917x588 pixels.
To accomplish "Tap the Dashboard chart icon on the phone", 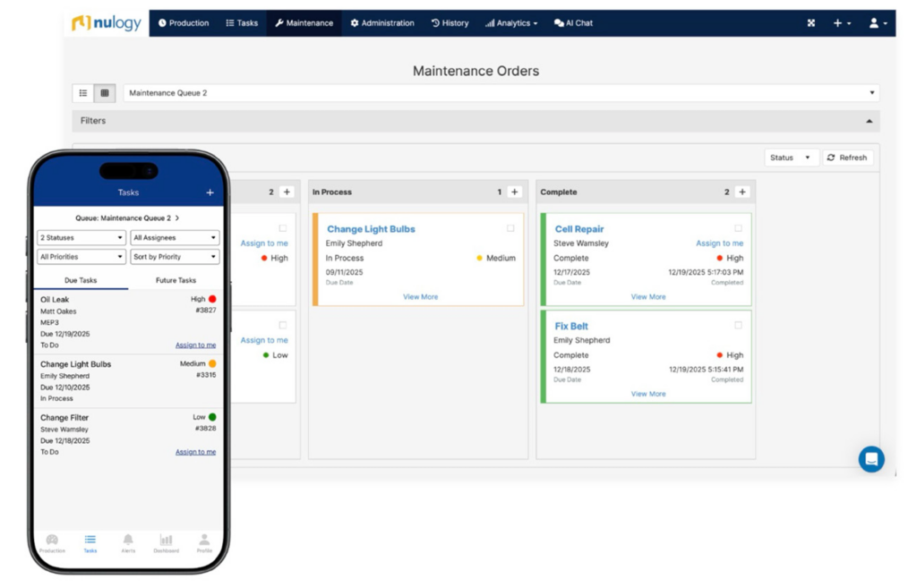I will click(166, 541).
